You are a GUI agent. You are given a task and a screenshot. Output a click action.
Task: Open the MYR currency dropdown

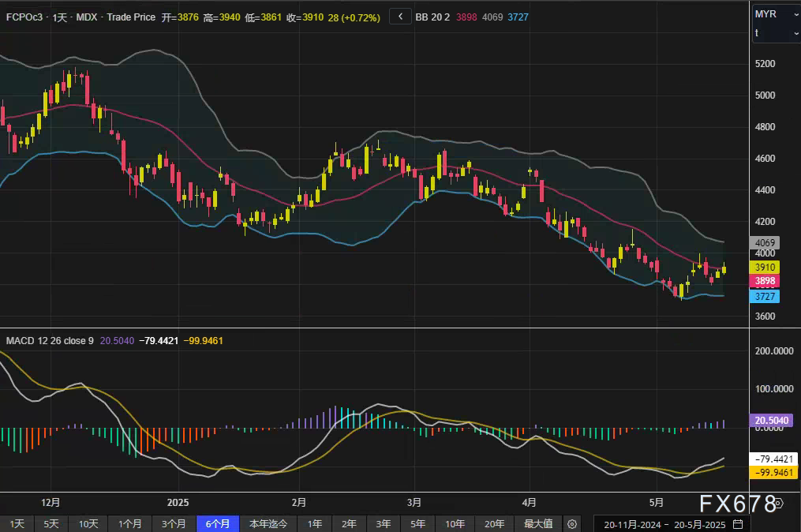775,14
